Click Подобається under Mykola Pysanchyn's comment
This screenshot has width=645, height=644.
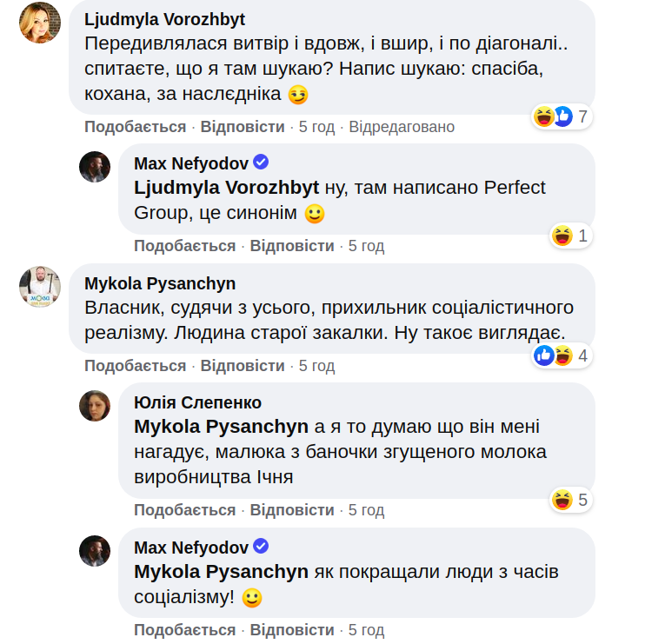point(135,366)
